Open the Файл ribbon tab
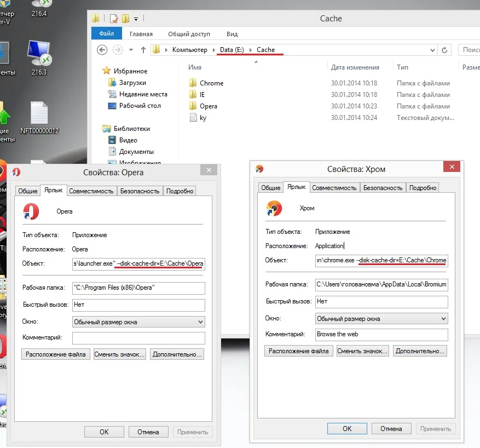 (107, 33)
